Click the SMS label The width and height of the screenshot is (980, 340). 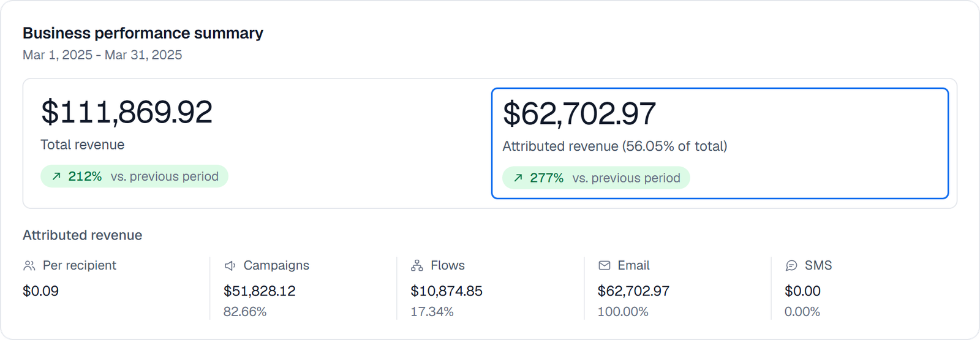[x=818, y=265]
